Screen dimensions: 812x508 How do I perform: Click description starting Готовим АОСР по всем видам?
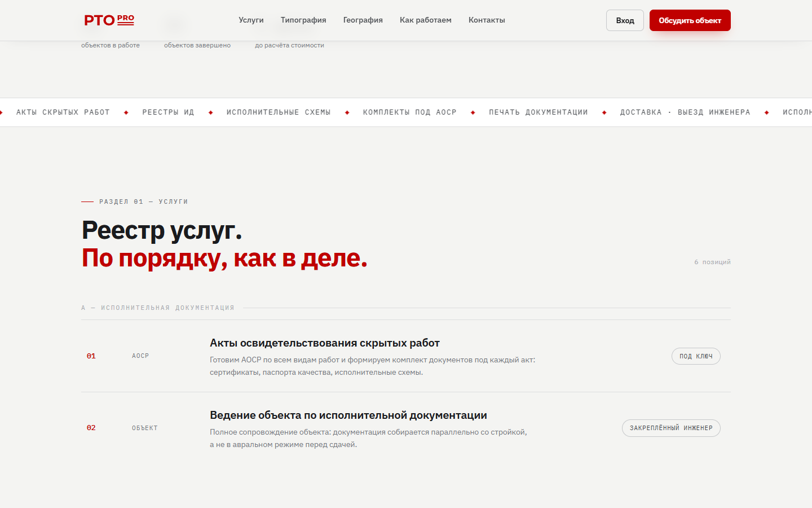coord(372,366)
